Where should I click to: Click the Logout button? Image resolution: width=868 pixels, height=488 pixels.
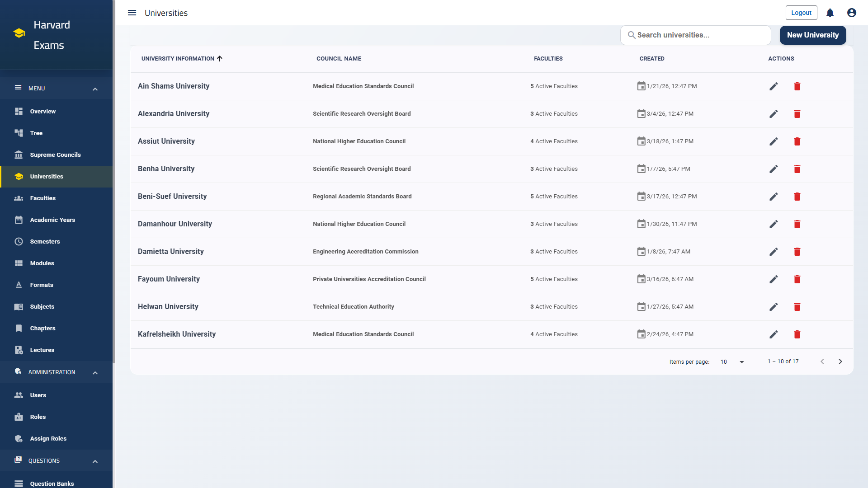pyautogui.click(x=801, y=13)
